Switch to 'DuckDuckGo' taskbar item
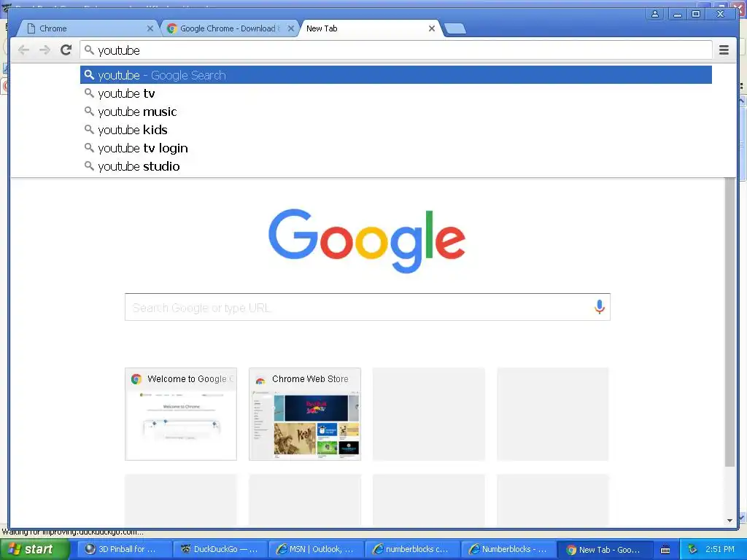Screen dimensions: 747x560 click(220, 549)
